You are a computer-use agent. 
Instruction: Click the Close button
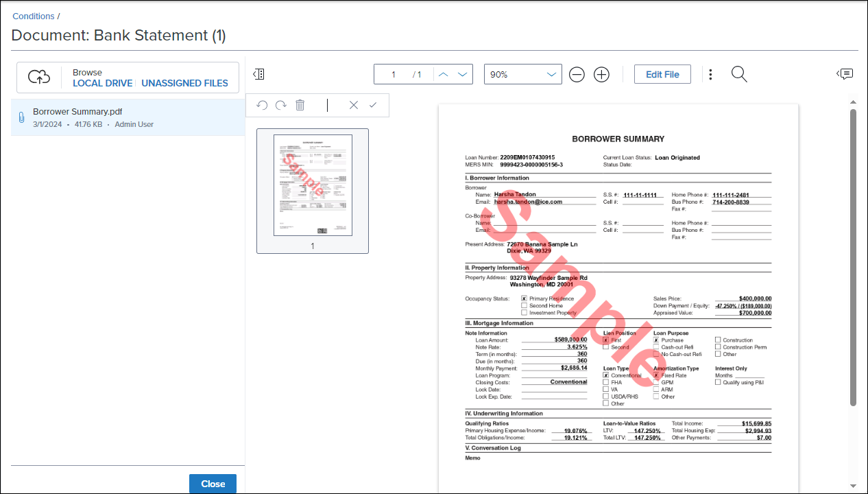213,484
